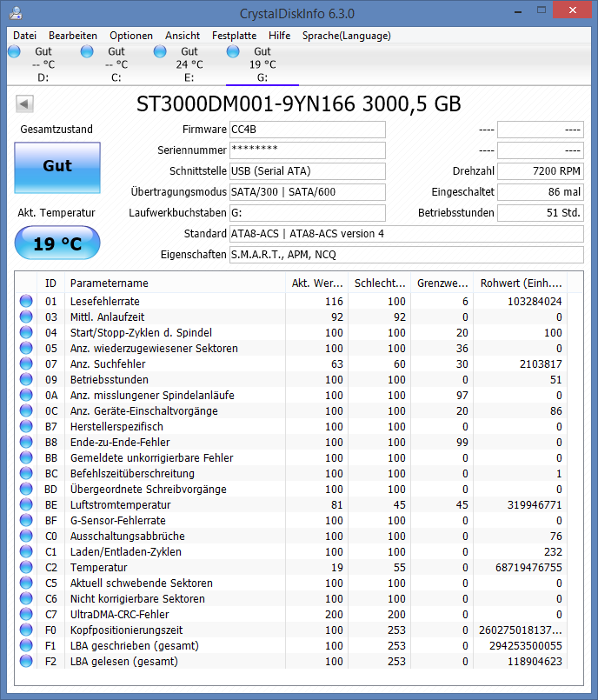This screenshot has width=598, height=700.
Task: Click the Übertragungsmodus field SATA/300 | SATA/600
Action: click(308, 192)
